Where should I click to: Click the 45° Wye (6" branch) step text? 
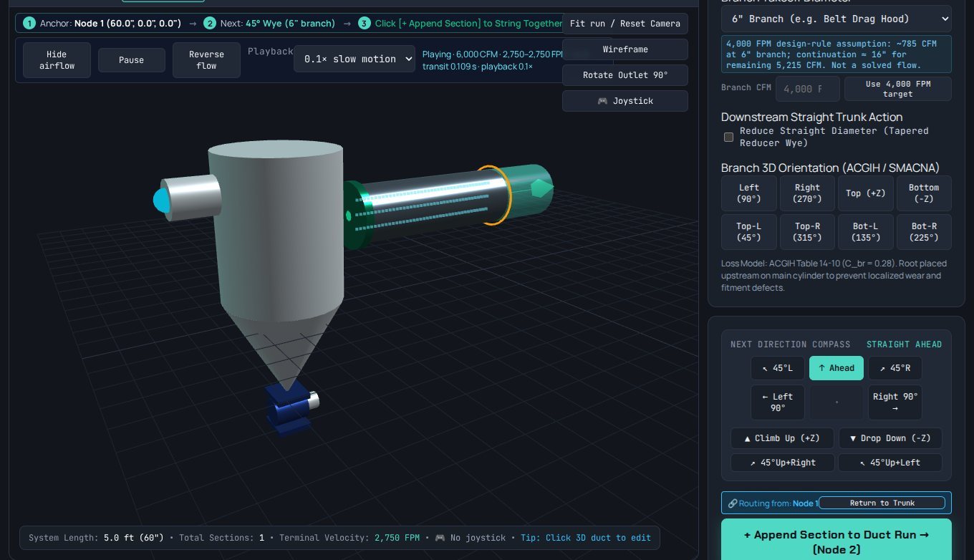pos(290,24)
